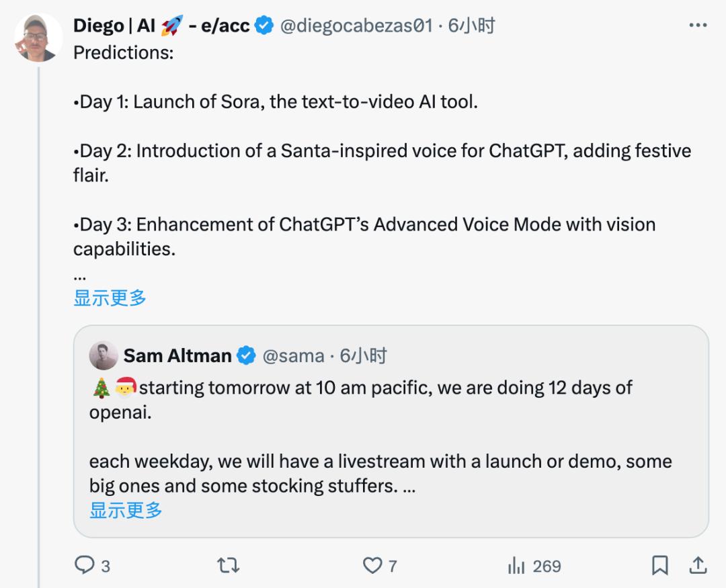726x588 pixels.
Task: Bookmark this tweet
Action: (x=661, y=566)
